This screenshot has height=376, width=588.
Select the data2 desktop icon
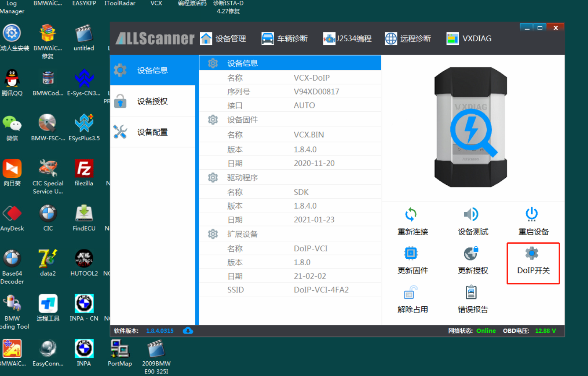click(x=48, y=263)
